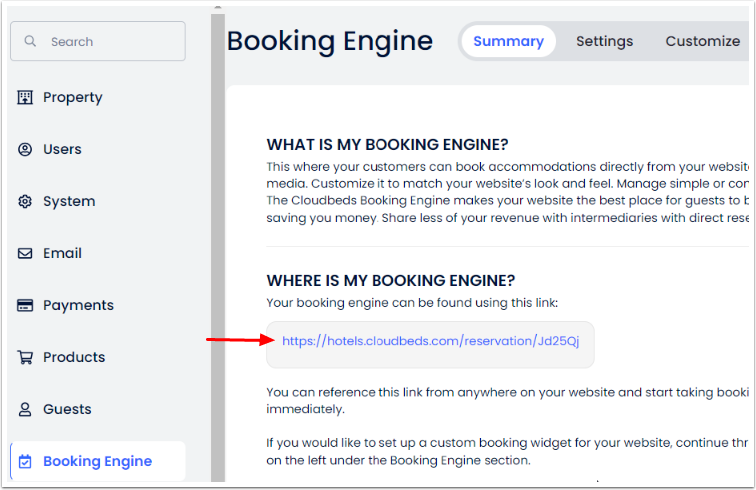Open the Property menu item
The image size is (756, 490).
pyautogui.click(x=73, y=97)
